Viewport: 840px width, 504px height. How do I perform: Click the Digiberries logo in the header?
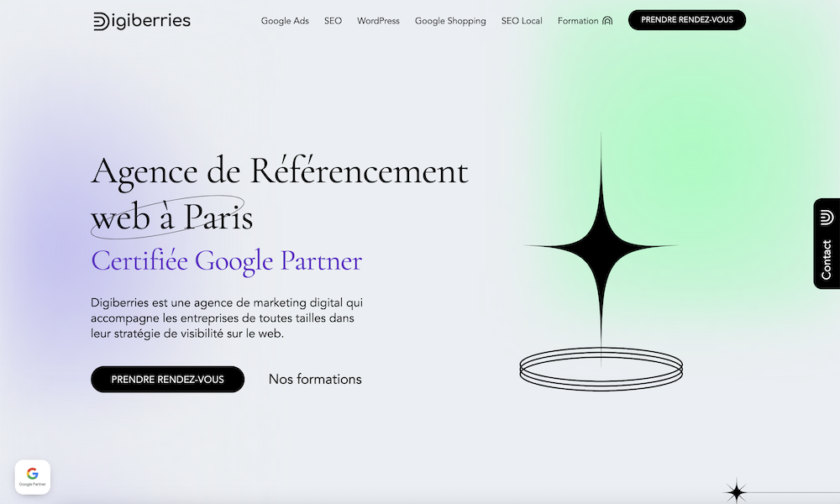(x=142, y=21)
